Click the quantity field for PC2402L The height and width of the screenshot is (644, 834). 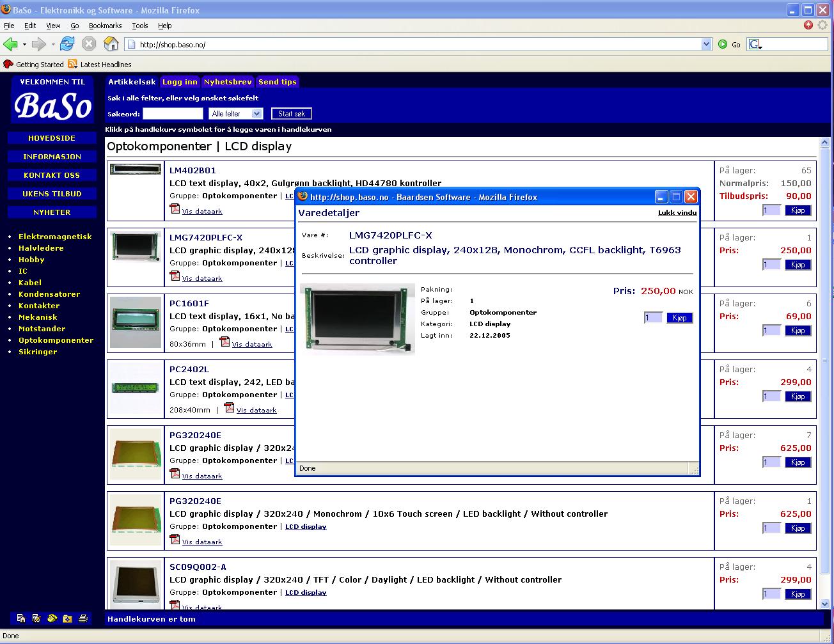tap(772, 397)
